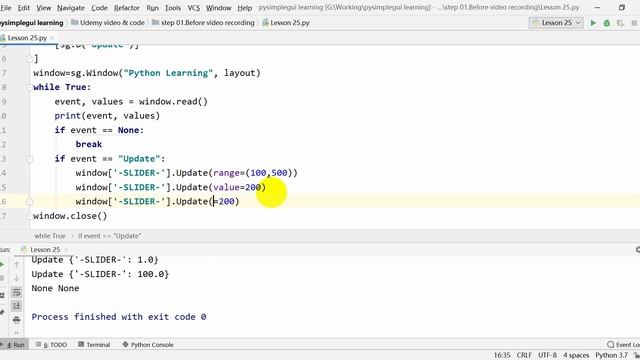Restore down the PyCharm window
This screenshot has width=640, height=360.
pos(622,8)
